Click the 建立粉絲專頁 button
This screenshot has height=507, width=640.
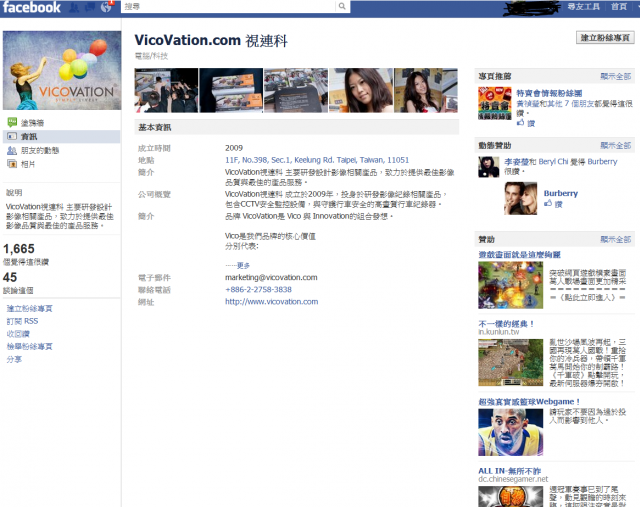(x=605, y=38)
